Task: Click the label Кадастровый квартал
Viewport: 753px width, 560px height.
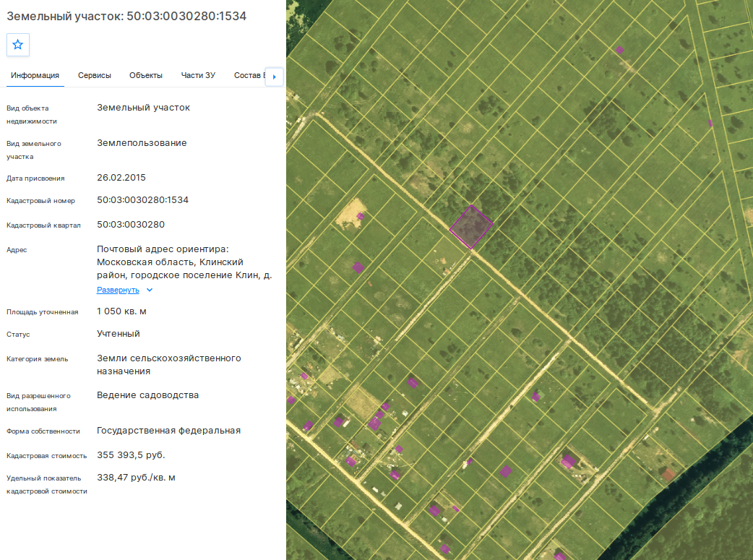Action: coord(43,225)
